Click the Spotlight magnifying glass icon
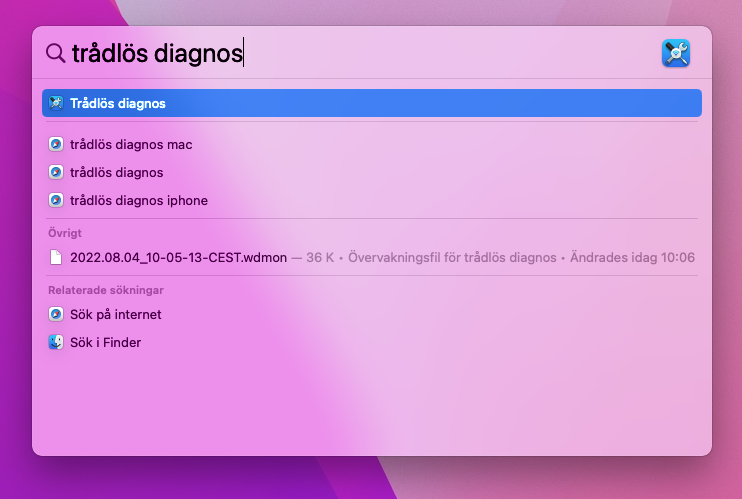The height and width of the screenshot is (499, 742). 56,53
